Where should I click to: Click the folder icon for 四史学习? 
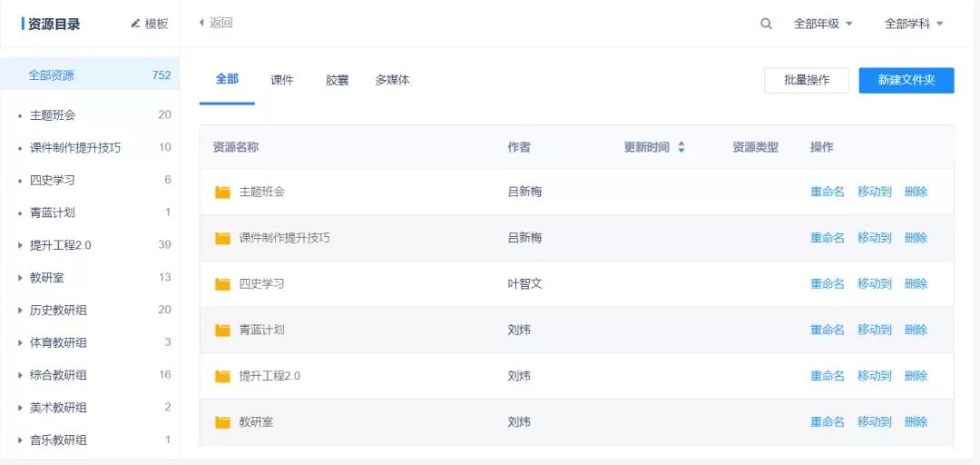coord(222,284)
